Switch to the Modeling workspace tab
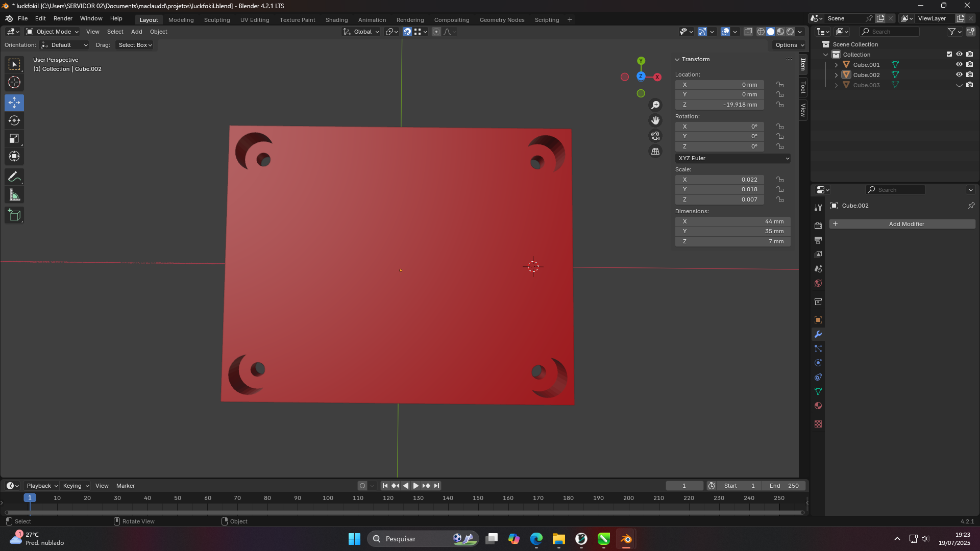 [x=181, y=20]
